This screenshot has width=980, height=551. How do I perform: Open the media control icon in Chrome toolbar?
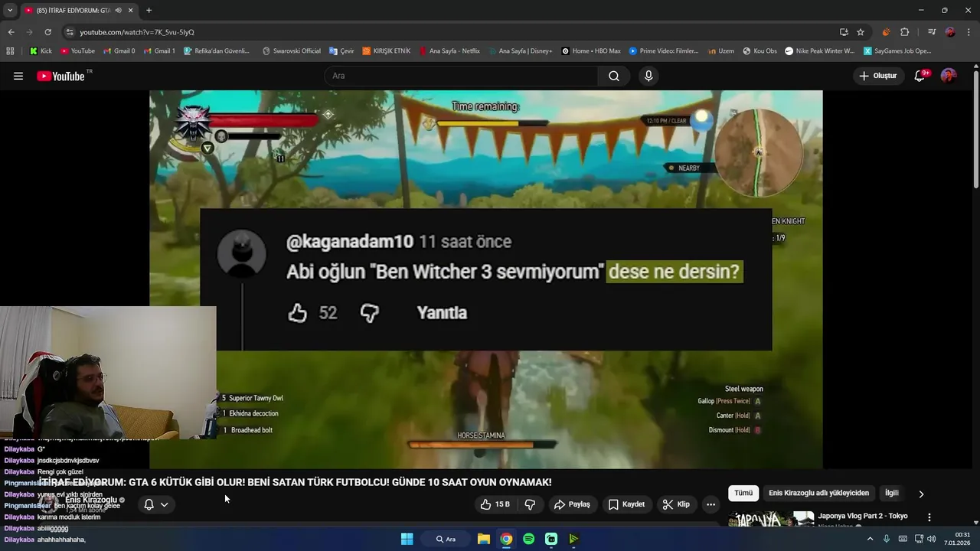(932, 32)
